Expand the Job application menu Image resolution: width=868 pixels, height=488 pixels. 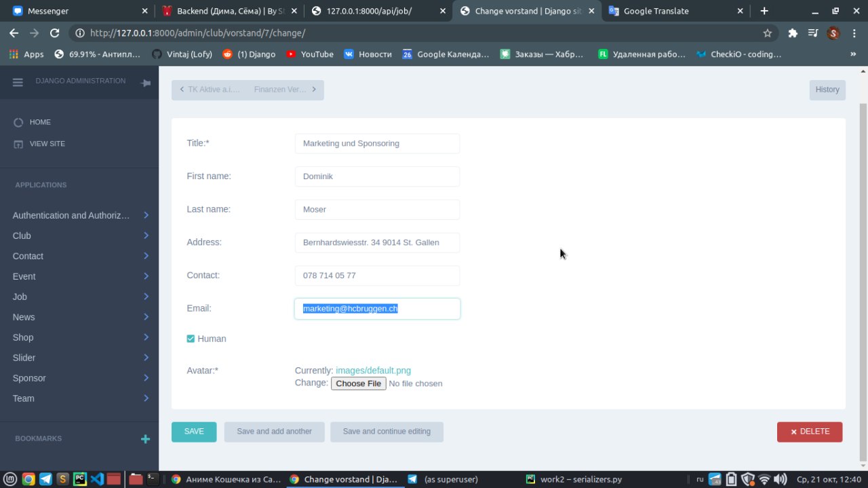click(79, 297)
